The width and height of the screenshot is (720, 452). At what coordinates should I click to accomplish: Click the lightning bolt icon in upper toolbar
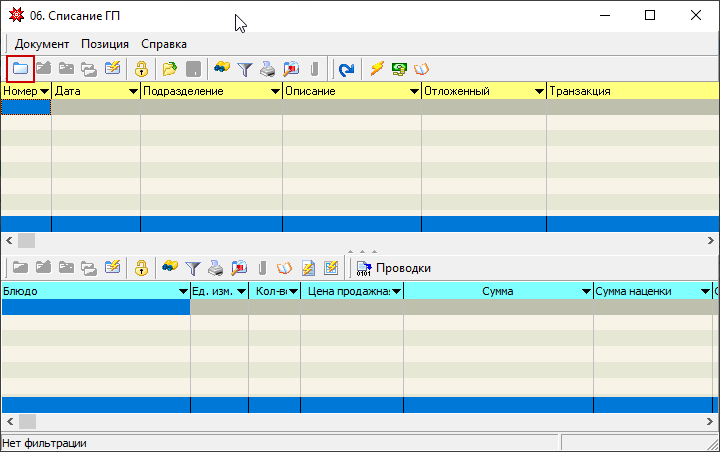377,68
